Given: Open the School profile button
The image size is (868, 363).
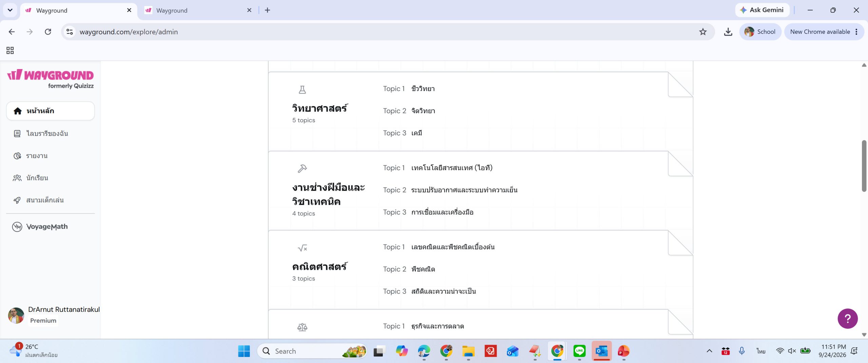Looking at the screenshot, I should point(760,32).
